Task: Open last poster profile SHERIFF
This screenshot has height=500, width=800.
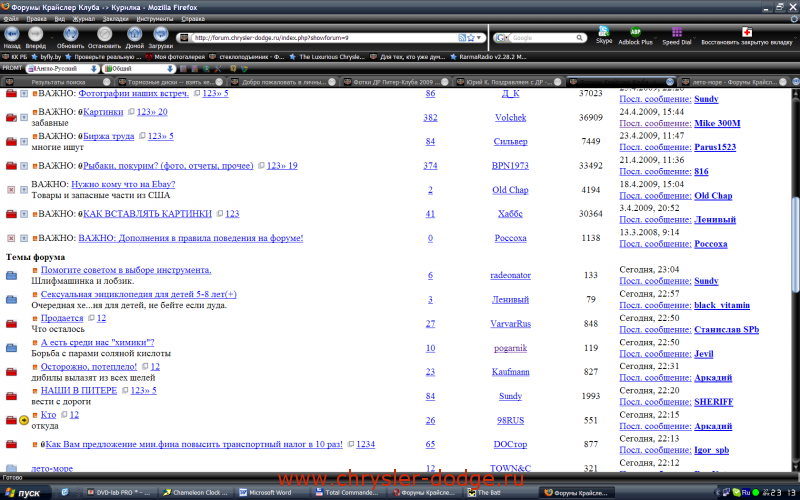Action: (713, 402)
